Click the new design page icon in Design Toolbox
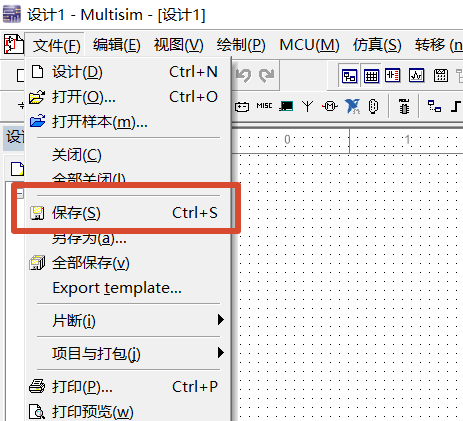This screenshot has width=463, height=421. point(17,169)
